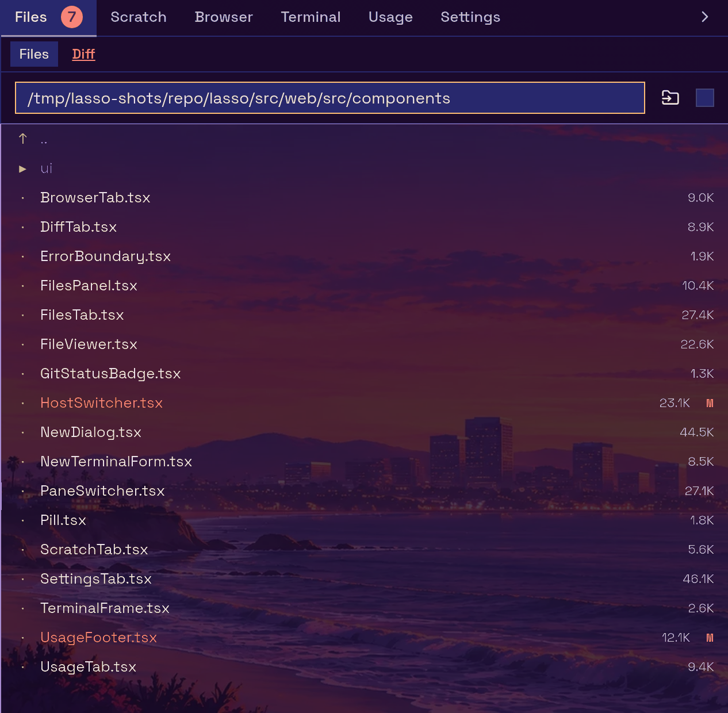728x713 pixels.
Task: Go up to parent directory (..)
Action: tap(364, 139)
